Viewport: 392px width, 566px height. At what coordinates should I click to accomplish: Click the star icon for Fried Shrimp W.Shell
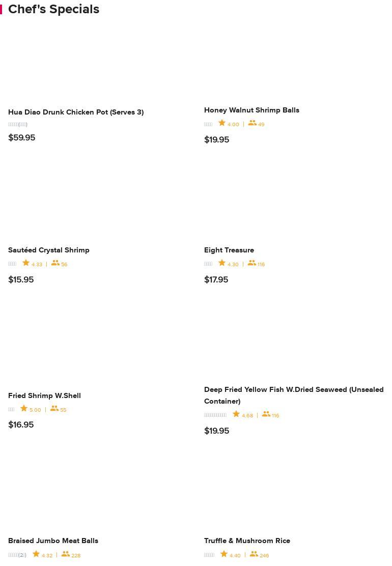[24, 409]
